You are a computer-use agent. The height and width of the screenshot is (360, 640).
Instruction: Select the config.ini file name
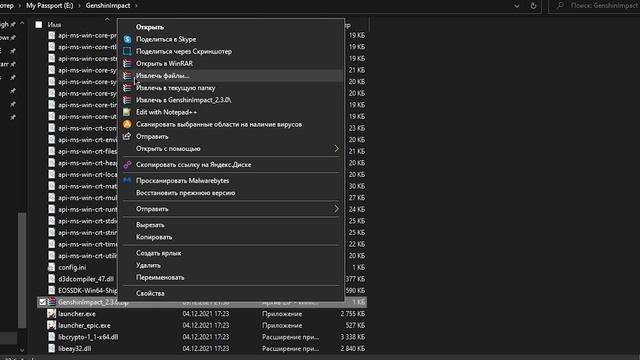click(x=72, y=267)
